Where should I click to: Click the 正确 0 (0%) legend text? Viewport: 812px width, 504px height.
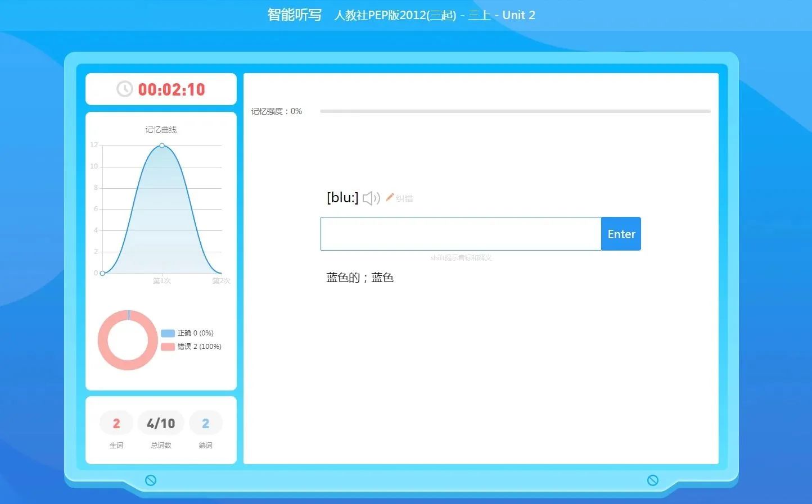[195, 333]
